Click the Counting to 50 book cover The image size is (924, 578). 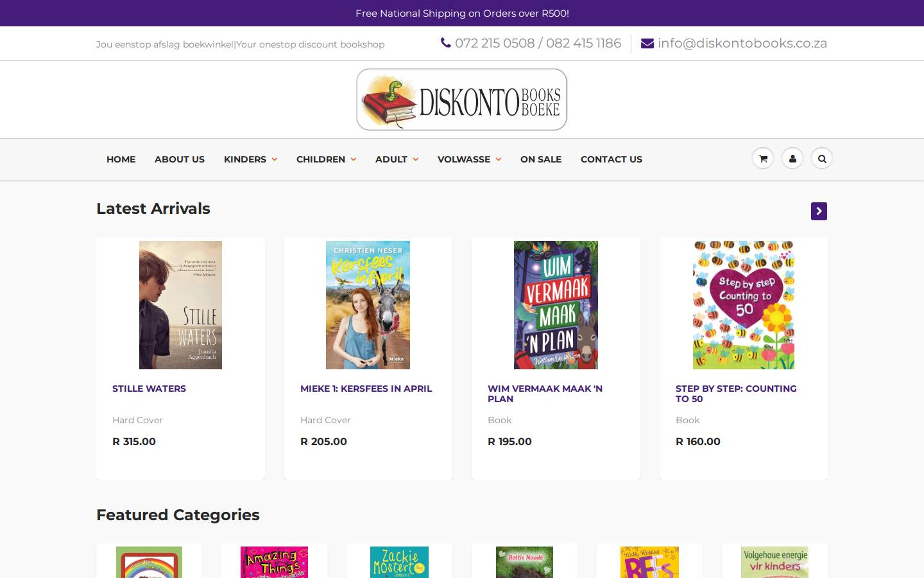[744, 305]
